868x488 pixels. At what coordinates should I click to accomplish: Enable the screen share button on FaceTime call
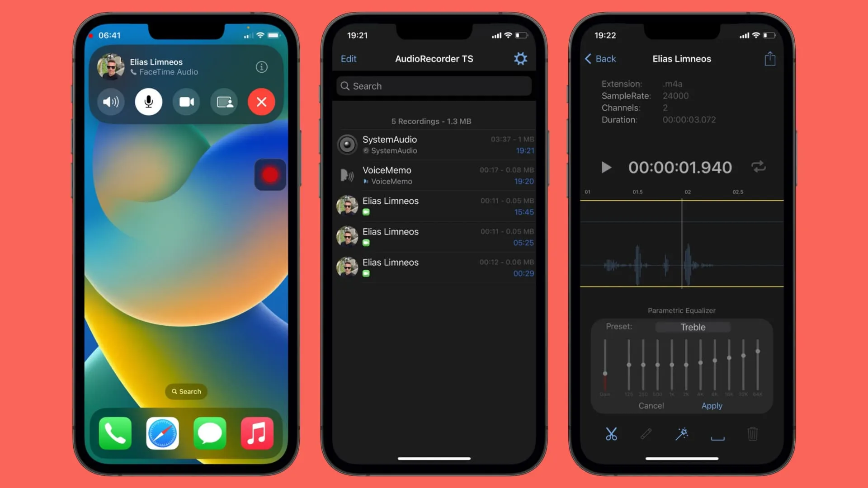224,101
